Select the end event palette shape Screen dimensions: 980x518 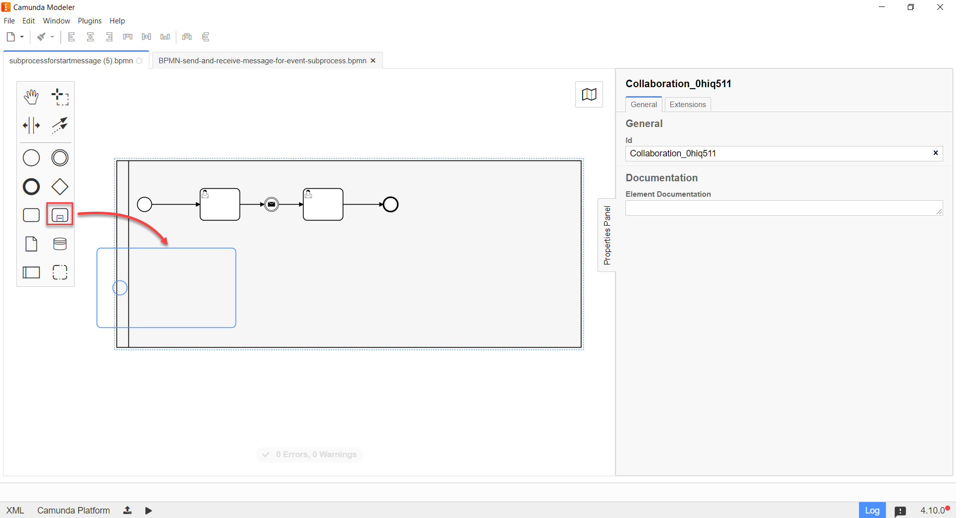(x=31, y=187)
